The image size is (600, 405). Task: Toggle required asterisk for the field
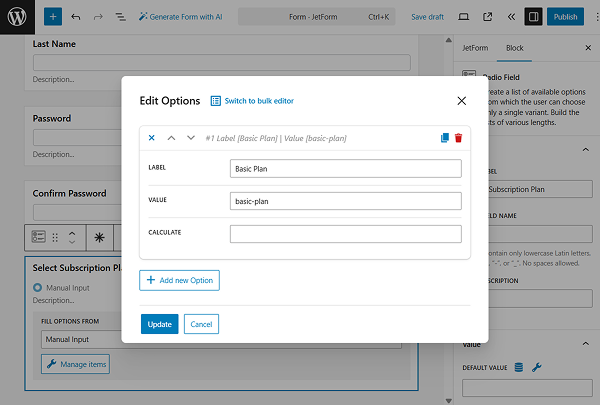tap(99, 238)
